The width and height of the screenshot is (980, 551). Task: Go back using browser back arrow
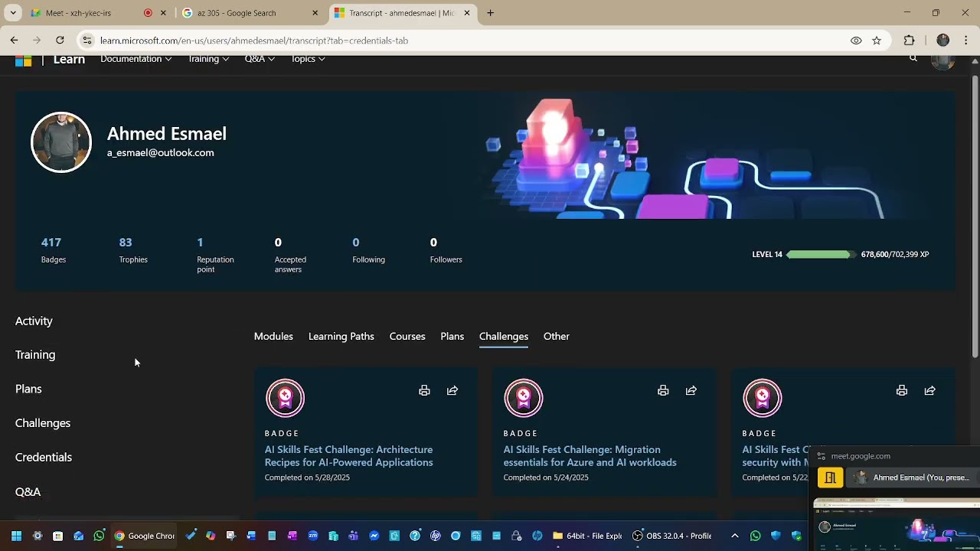click(x=14, y=40)
